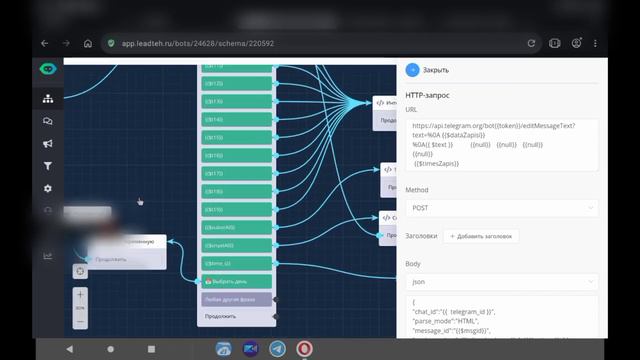Open the broadcasts megaphone section
This screenshot has width=640, height=360.
(48, 144)
